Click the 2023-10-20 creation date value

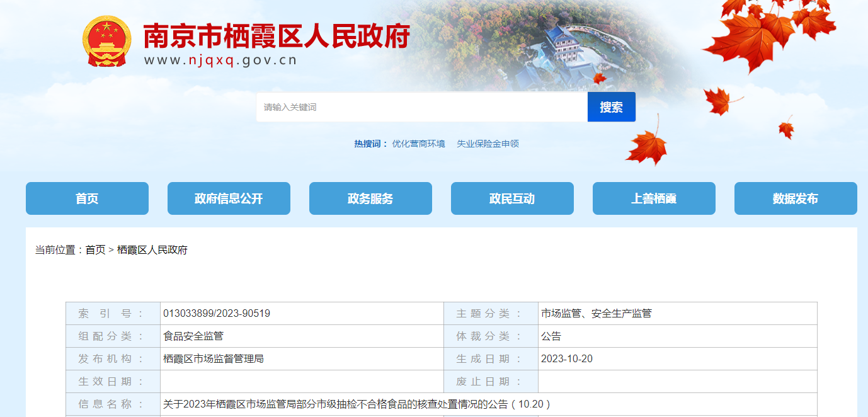(x=566, y=359)
